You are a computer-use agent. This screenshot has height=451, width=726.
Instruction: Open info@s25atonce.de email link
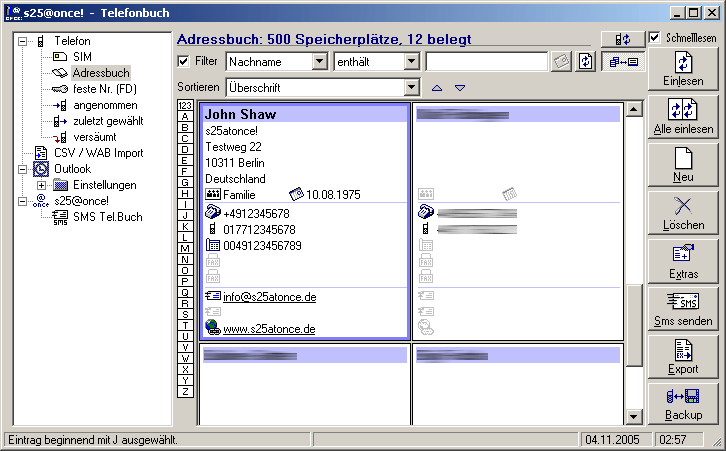tap(269, 297)
